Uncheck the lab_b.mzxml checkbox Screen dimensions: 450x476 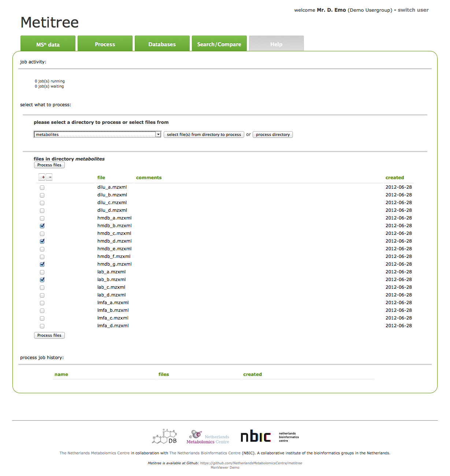42,280
